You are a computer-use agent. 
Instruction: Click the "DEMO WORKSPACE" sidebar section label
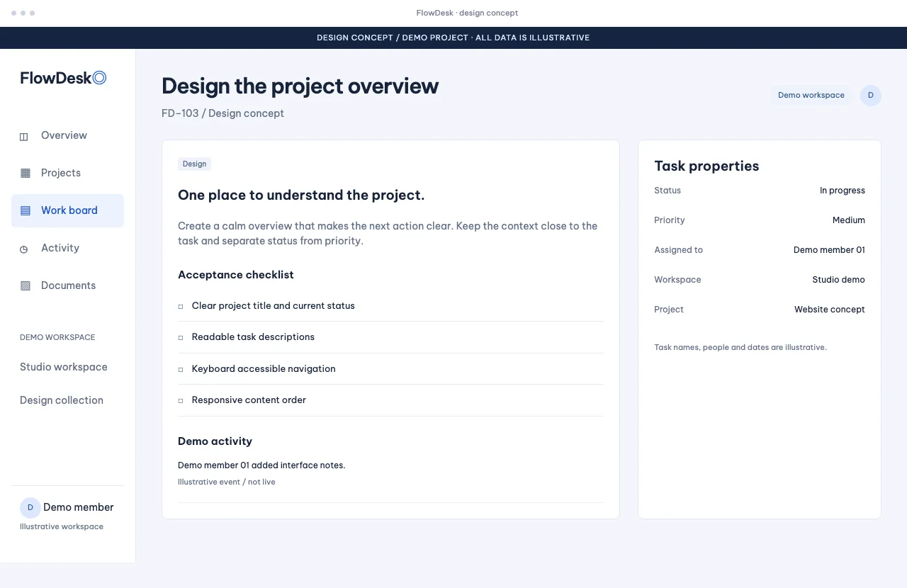point(57,337)
